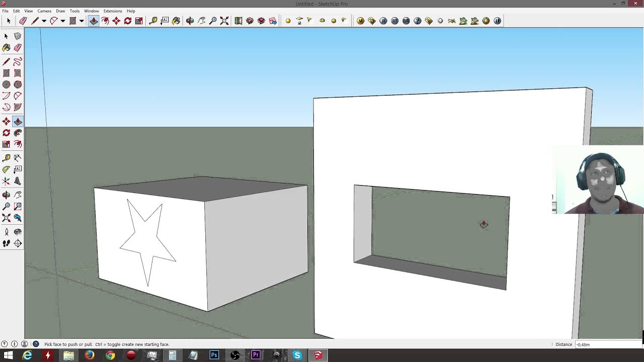Screen dimensions: 644x362
Task: Click the Distance measurement input box
Action: tap(608, 344)
